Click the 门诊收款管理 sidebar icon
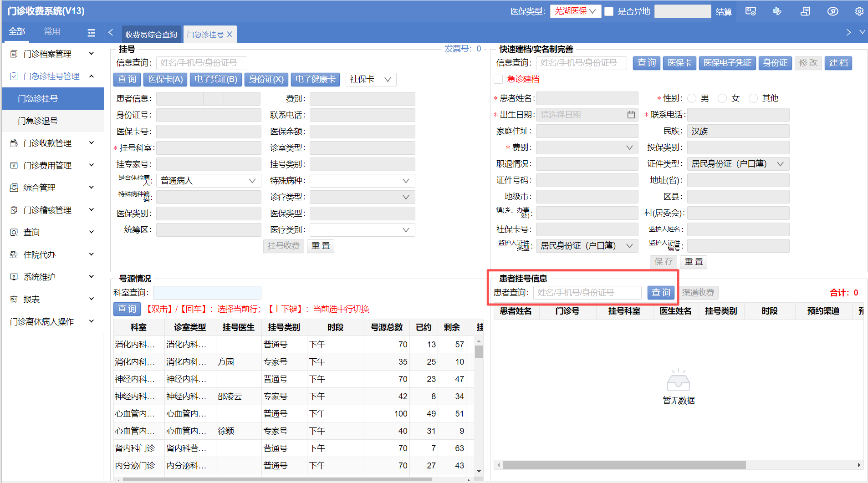868x483 pixels. [x=14, y=143]
